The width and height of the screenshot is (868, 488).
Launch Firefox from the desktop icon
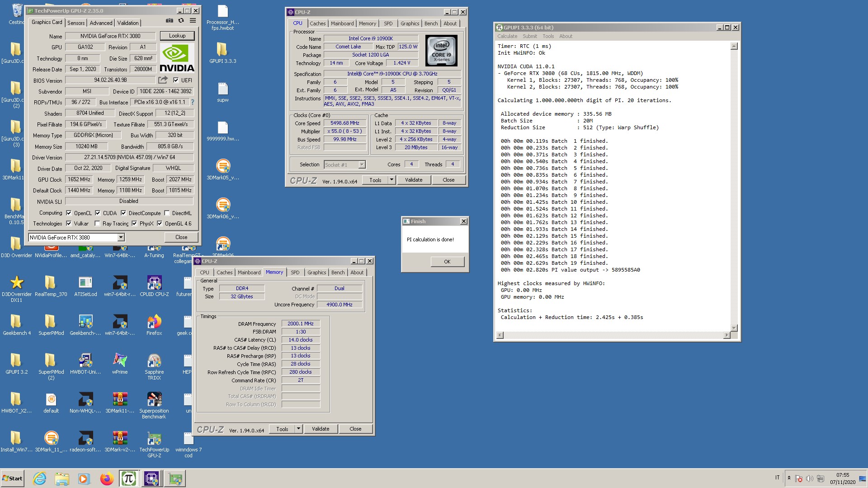pos(154,324)
